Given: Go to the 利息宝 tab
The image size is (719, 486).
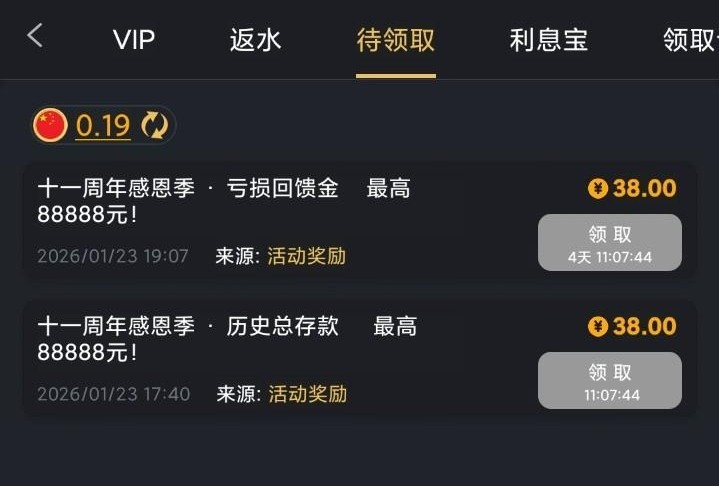Looking at the screenshot, I should click(x=548, y=40).
